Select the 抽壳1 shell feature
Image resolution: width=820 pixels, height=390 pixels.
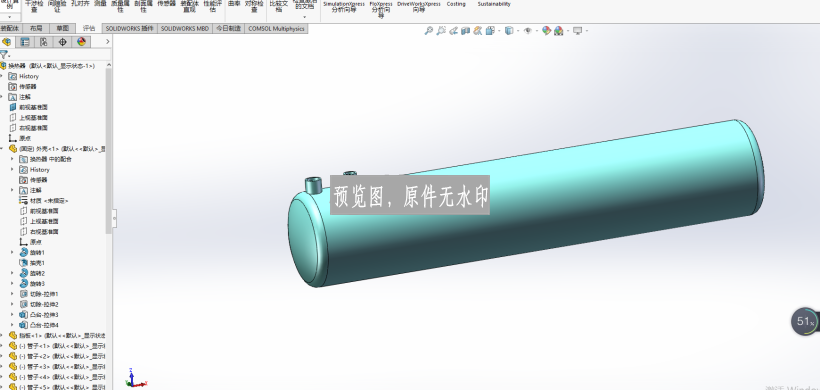click(32, 263)
